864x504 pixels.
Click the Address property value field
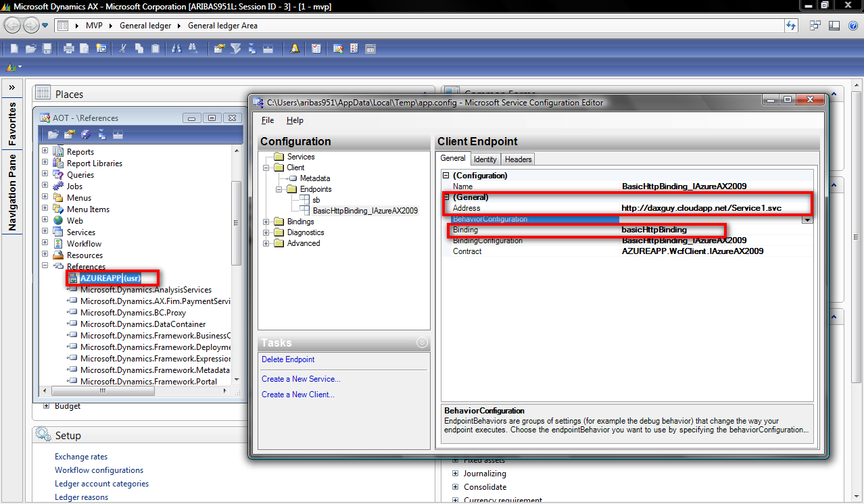click(716, 208)
